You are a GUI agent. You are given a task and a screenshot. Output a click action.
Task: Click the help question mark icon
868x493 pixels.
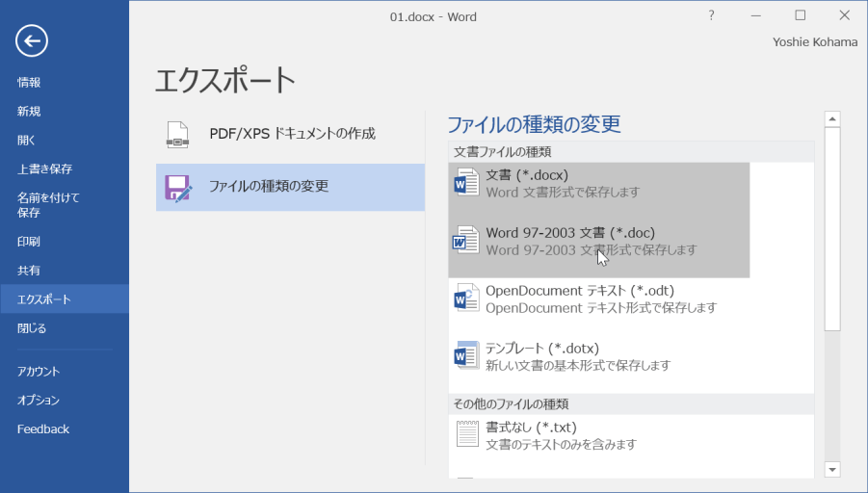[x=711, y=15]
